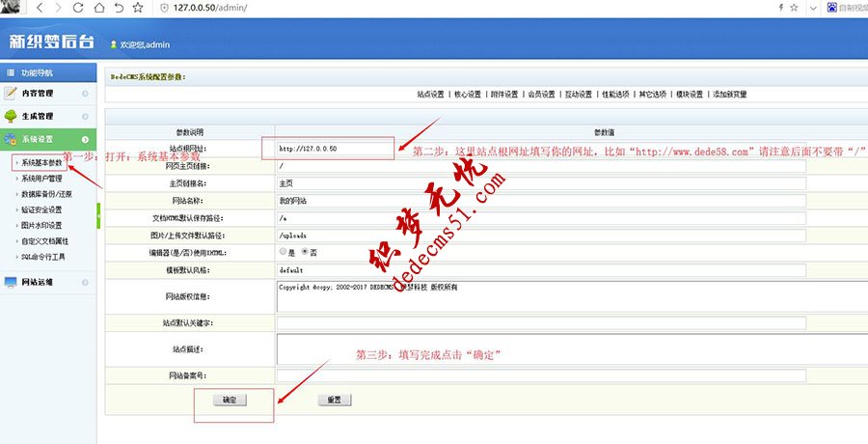The width and height of the screenshot is (868, 444).
Task: Click the 站点描述 text area
Action: (x=572, y=349)
